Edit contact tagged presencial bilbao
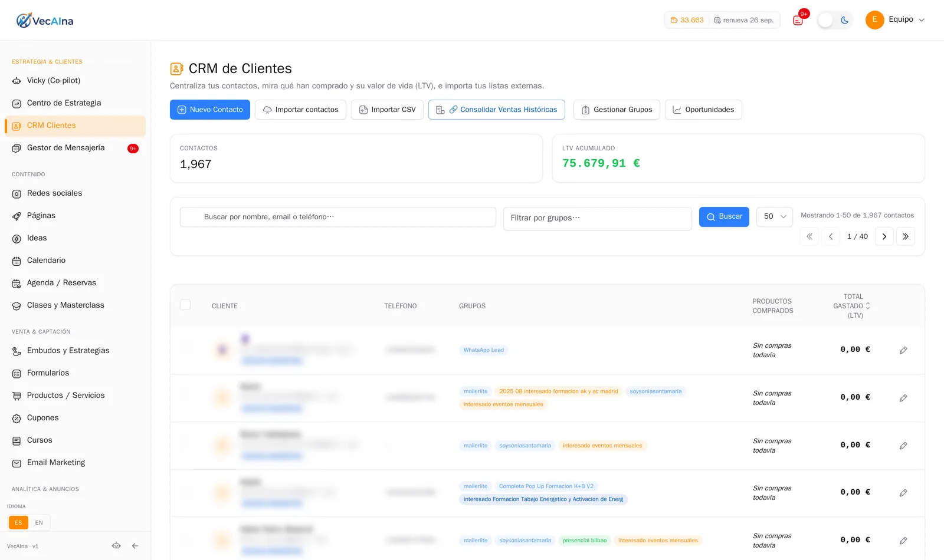944x560 pixels. pos(903,541)
